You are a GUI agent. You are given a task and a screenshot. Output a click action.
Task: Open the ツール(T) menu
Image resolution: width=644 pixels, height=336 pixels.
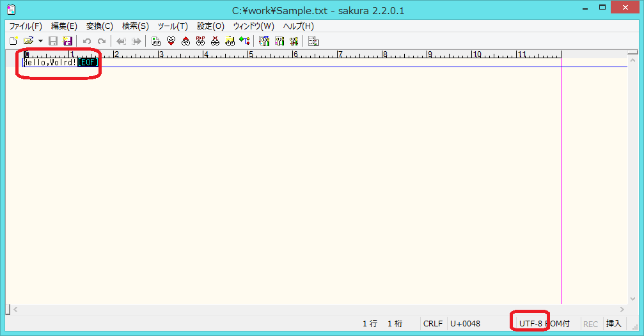pyautogui.click(x=173, y=26)
